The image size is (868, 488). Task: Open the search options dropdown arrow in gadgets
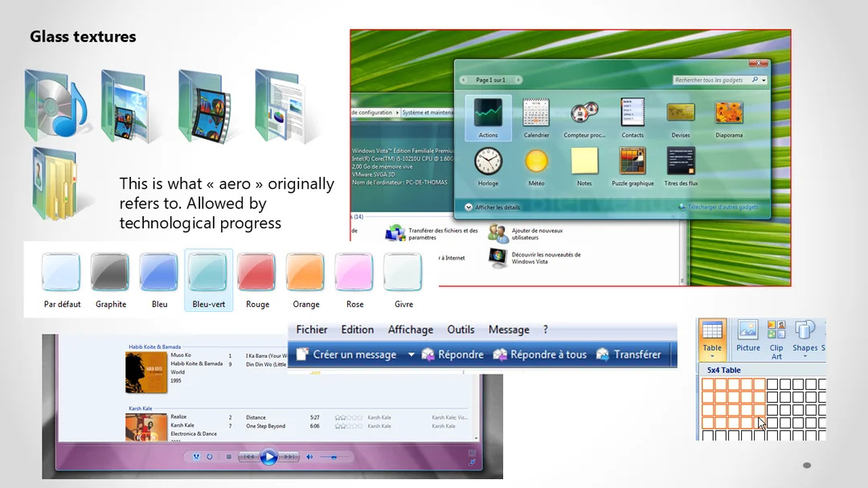pyautogui.click(x=764, y=80)
